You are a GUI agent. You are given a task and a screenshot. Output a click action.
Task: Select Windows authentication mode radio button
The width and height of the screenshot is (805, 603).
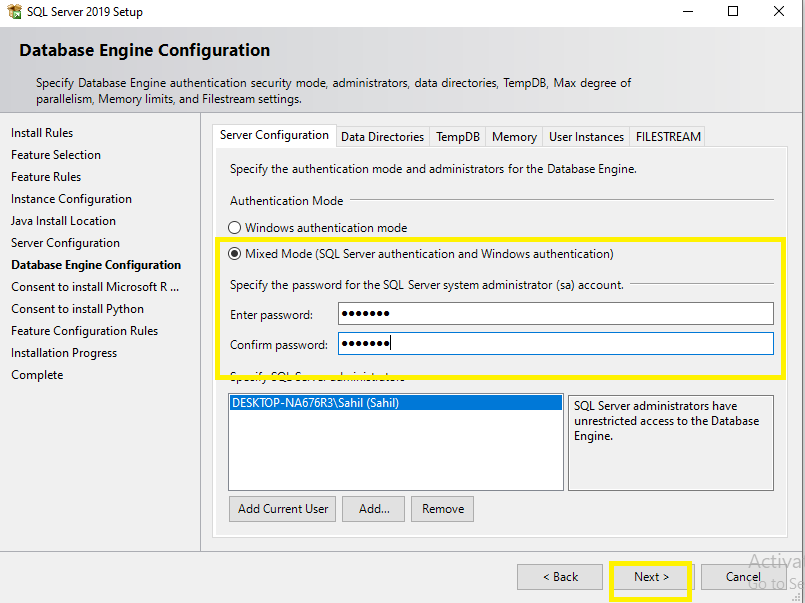235,228
